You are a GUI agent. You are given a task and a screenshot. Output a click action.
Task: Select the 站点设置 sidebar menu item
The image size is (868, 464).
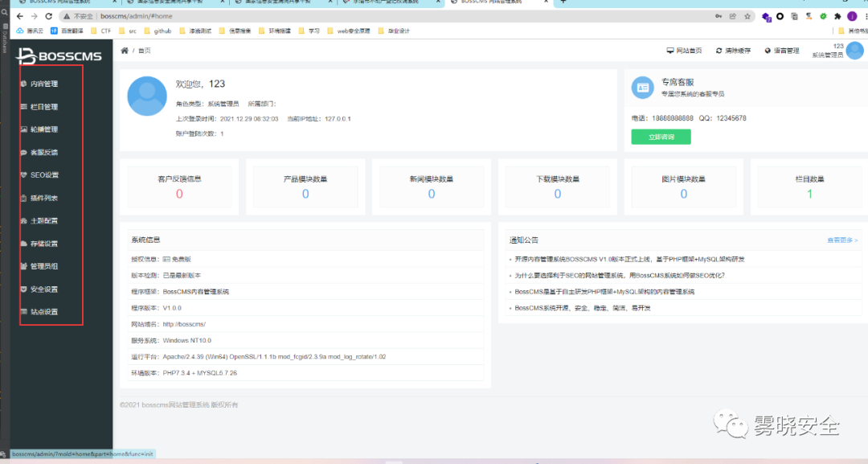point(39,312)
